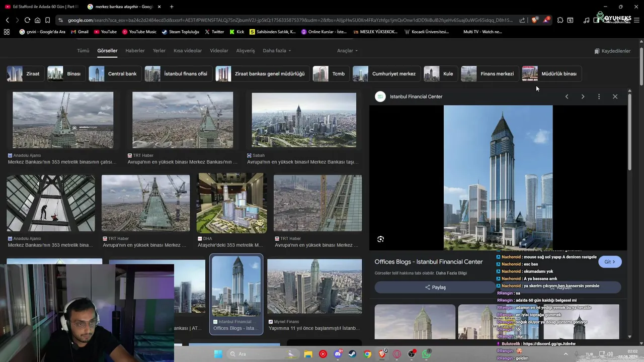Open the apps grid in bookmarks bar

pyautogui.click(x=7, y=32)
